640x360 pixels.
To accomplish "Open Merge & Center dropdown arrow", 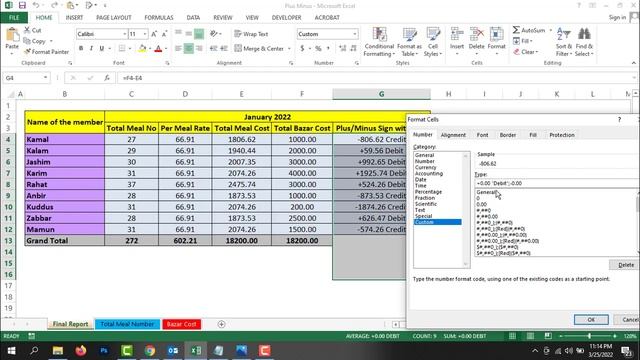I will point(289,49).
